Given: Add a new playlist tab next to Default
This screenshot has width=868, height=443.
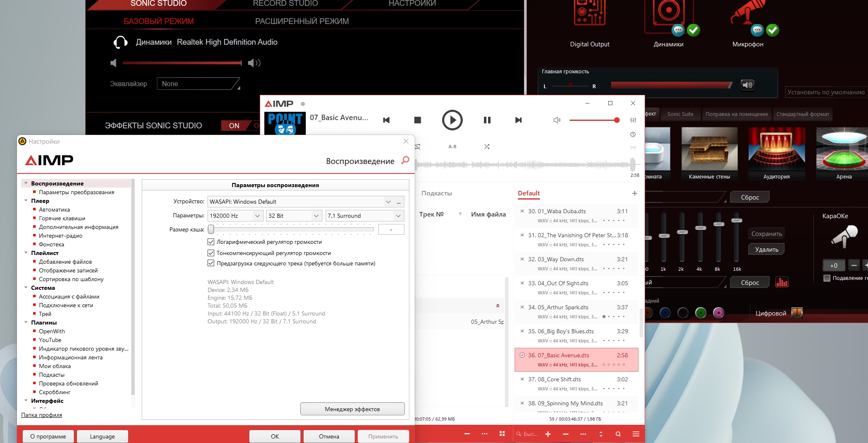Looking at the screenshot, I should point(634,193).
